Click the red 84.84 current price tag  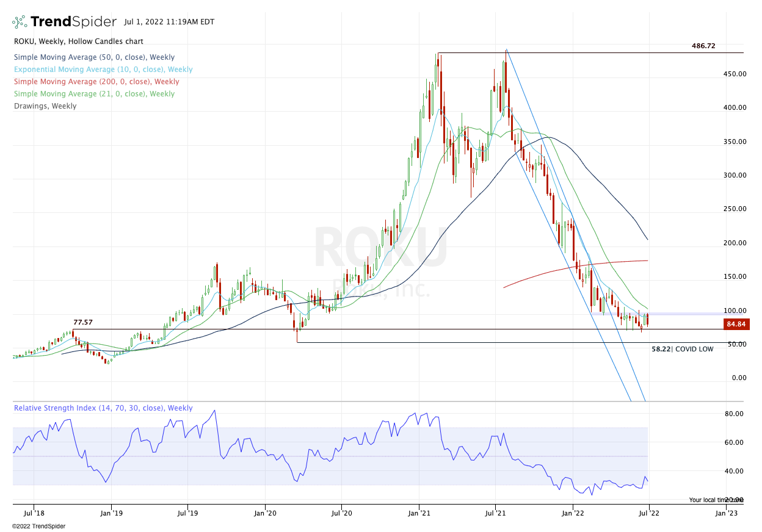click(x=736, y=324)
